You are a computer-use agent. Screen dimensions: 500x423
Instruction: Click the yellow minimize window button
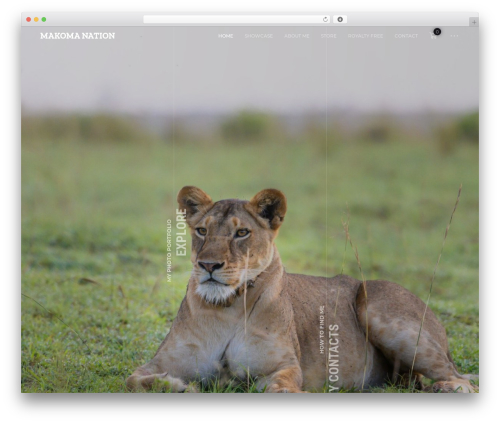point(36,20)
